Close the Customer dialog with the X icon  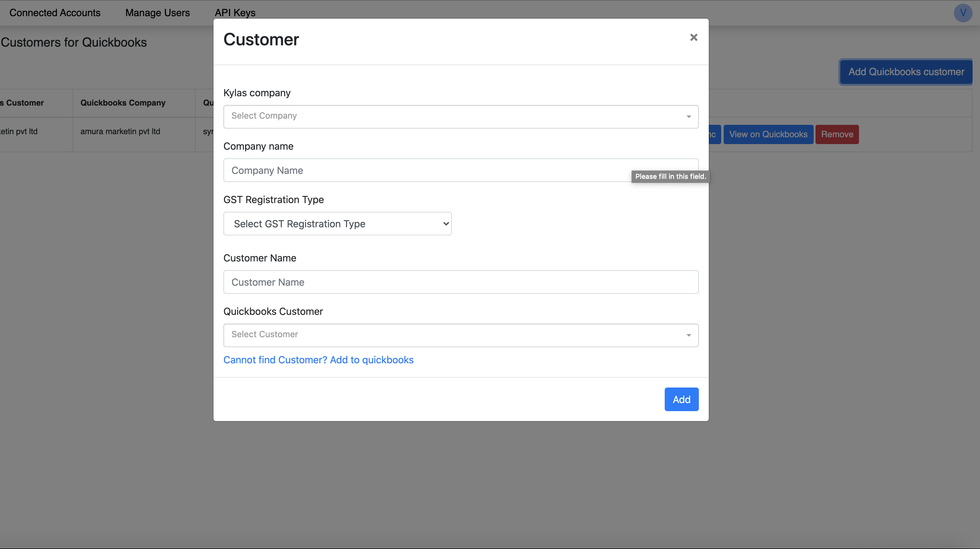pyautogui.click(x=694, y=37)
